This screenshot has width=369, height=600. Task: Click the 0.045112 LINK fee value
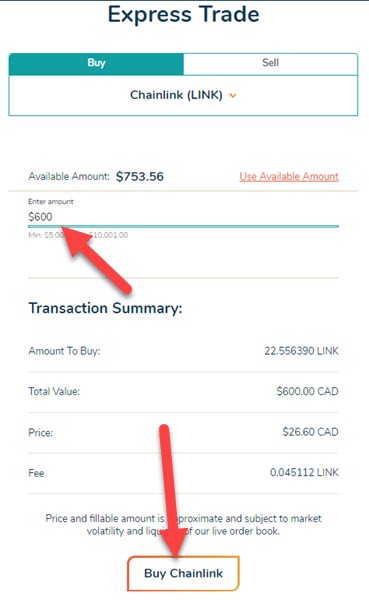coord(304,473)
